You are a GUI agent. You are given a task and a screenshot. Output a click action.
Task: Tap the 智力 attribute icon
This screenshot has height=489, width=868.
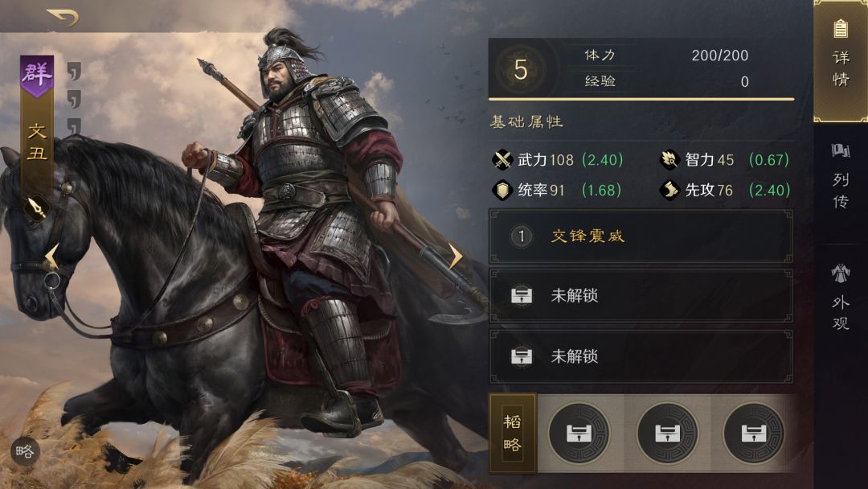(669, 159)
